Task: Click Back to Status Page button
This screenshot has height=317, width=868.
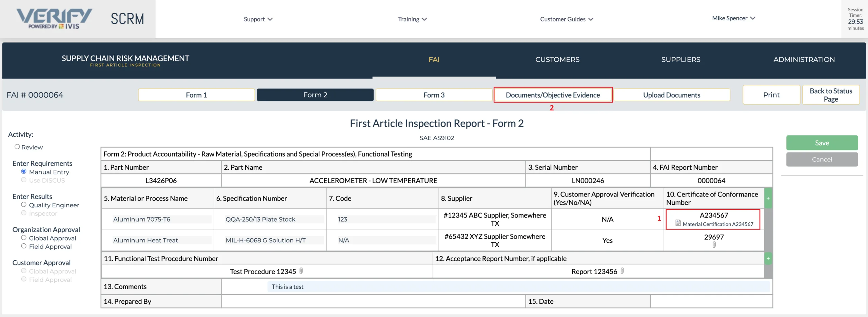Action: [x=831, y=95]
